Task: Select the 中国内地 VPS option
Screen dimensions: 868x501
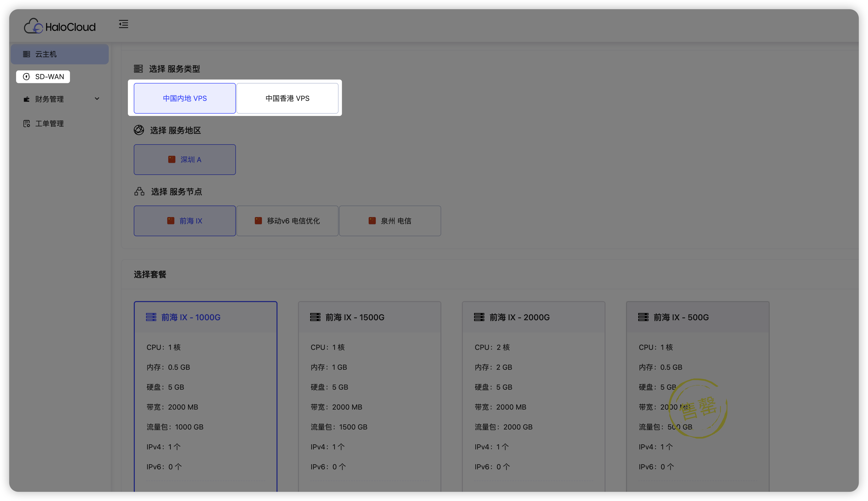Action: pos(184,98)
